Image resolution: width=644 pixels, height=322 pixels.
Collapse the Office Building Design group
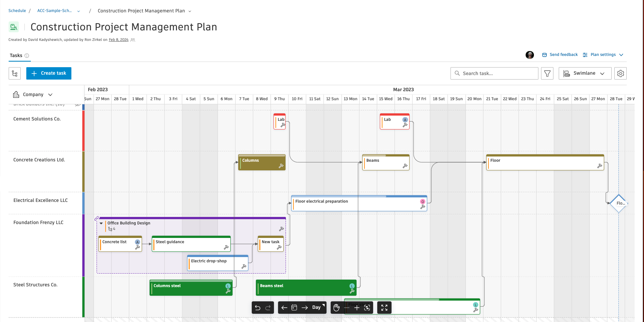click(101, 223)
